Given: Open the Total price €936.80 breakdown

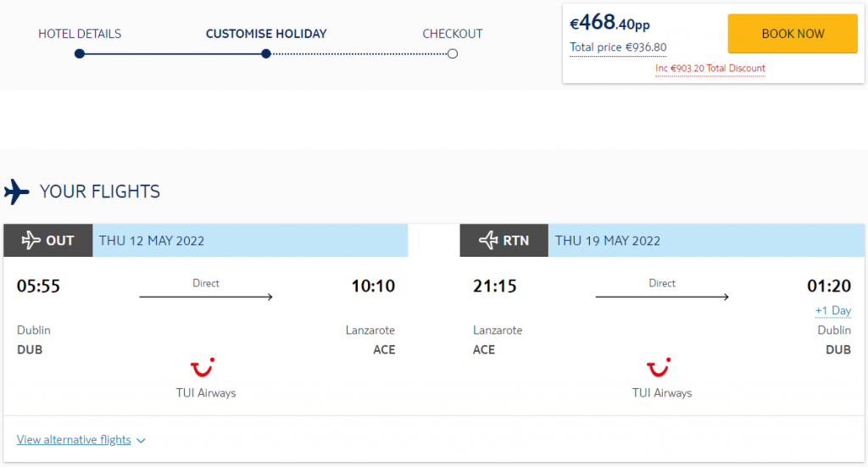Looking at the screenshot, I should (618, 47).
